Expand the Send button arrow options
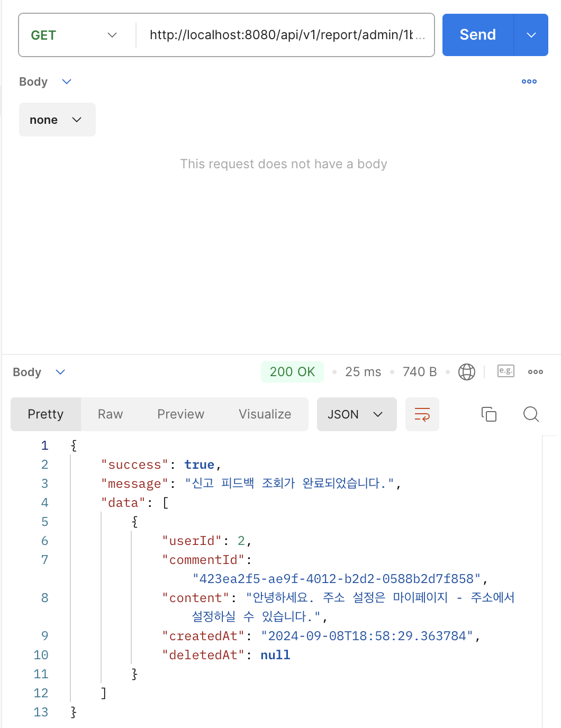The height and width of the screenshot is (728, 561). [x=531, y=35]
